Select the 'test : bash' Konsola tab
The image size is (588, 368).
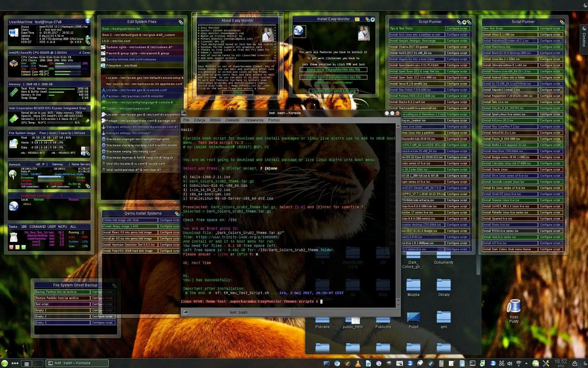[235, 312]
